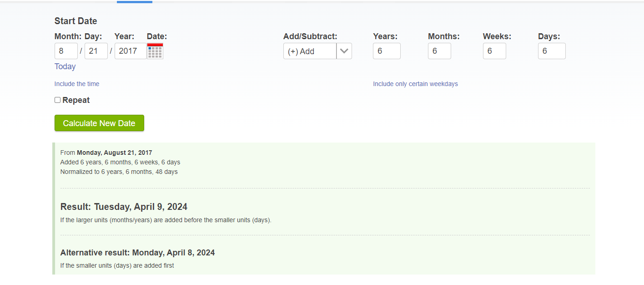Click the Start Date heading
This screenshot has width=644, height=285.
pos(75,21)
